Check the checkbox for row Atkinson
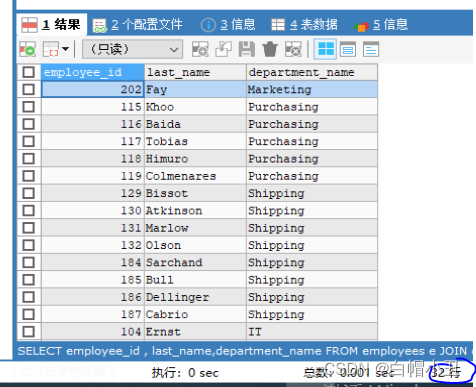Viewport: 476px width, 387px height. click(28, 211)
